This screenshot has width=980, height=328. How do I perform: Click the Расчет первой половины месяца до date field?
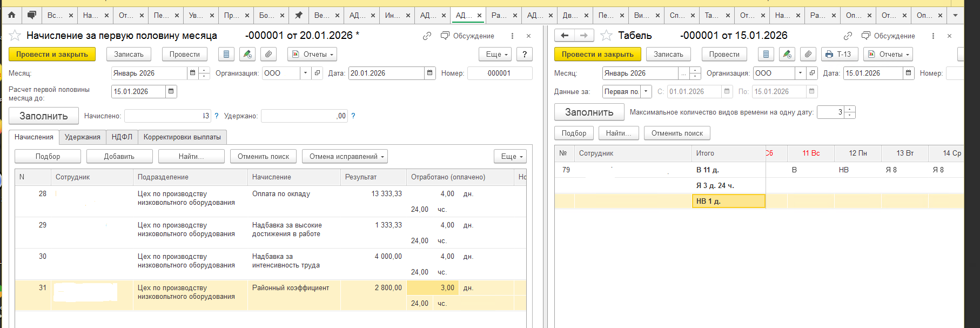139,91
